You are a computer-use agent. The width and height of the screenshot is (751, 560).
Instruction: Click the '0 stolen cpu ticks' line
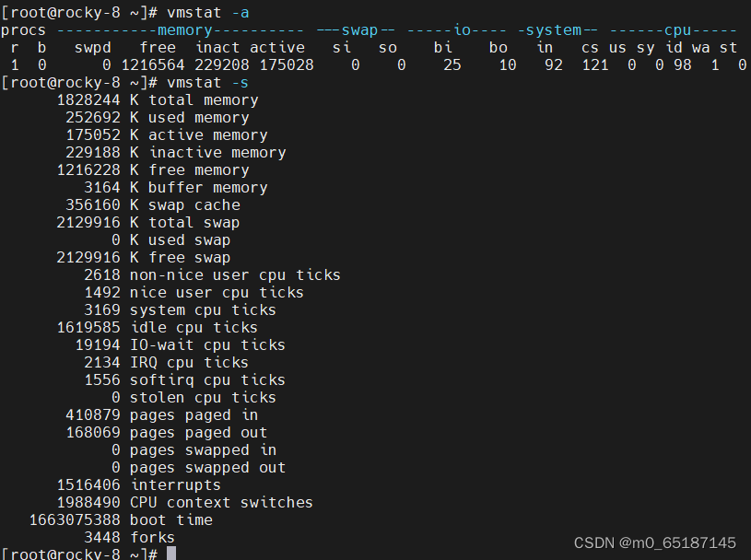pos(194,397)
